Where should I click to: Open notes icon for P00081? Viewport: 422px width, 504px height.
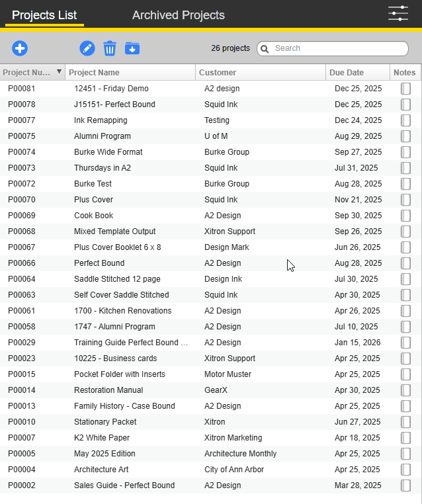coord(405,89)
